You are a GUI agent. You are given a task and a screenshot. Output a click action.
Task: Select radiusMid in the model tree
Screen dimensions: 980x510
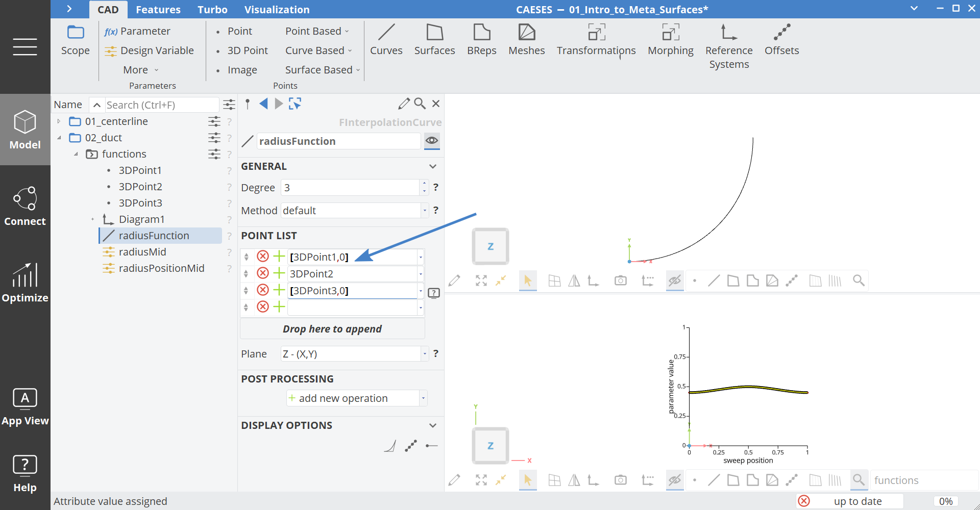[142, 251]
